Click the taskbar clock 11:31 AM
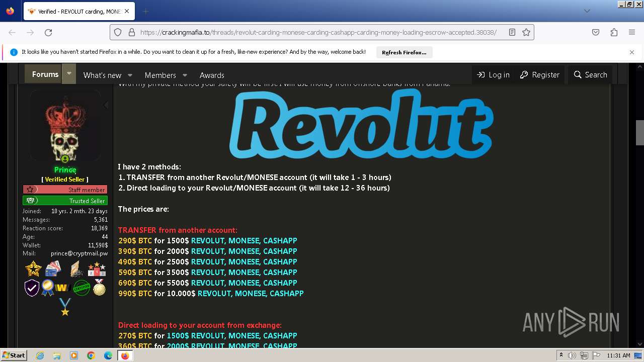644x362 pixels. 618,355
